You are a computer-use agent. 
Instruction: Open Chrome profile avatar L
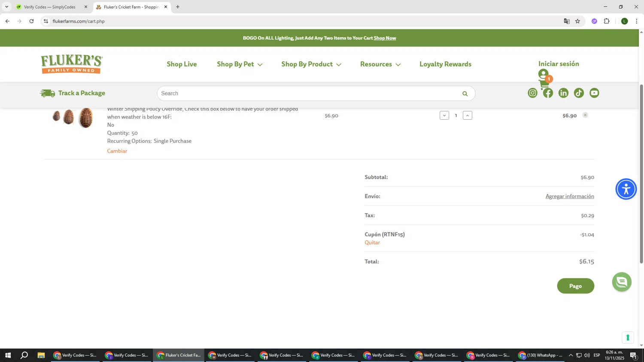[x=625, y=21]
